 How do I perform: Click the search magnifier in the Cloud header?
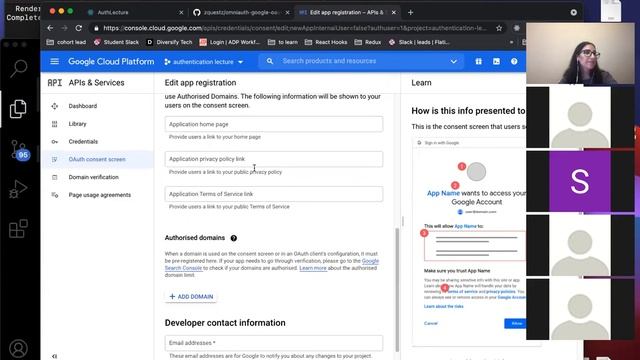[270, 61]
